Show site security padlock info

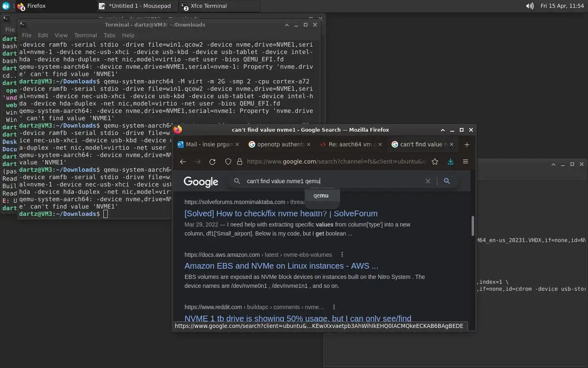coord(240,162)
